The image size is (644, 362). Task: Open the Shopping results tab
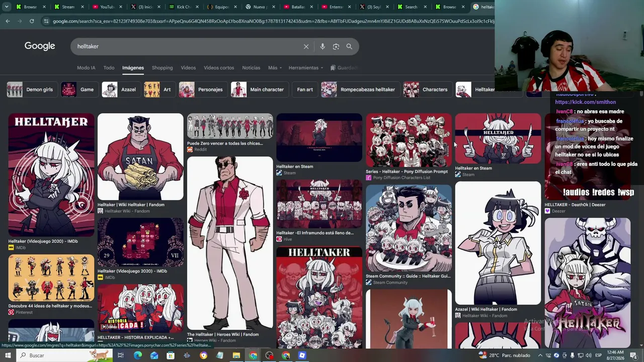pyautogui.click(x=162, y=68)
